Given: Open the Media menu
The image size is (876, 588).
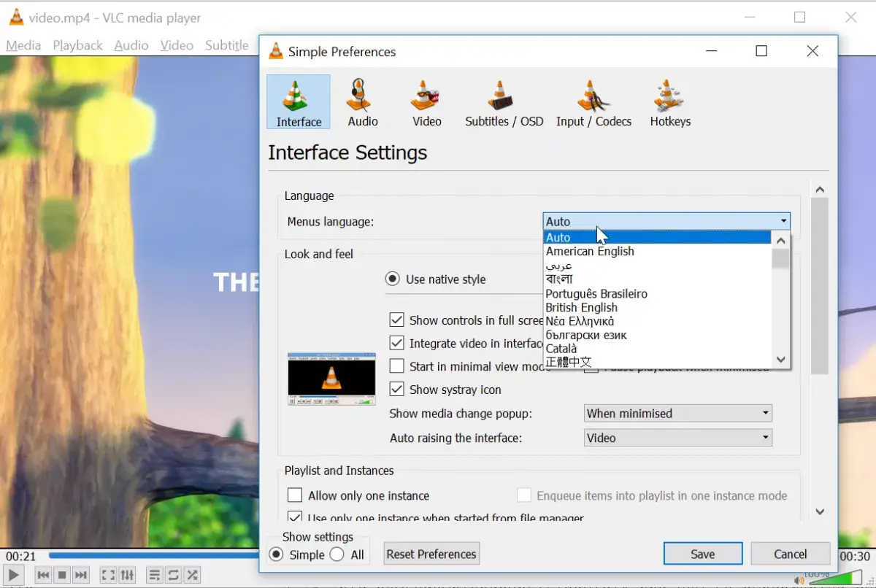Looking at the screenshot, I should (23, 45).
